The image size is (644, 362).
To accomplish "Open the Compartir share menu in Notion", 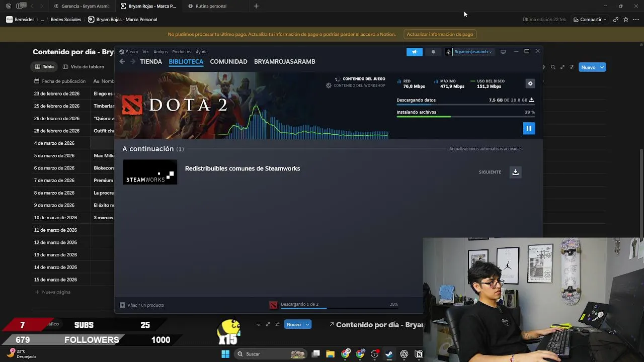I will click(591, 20).
